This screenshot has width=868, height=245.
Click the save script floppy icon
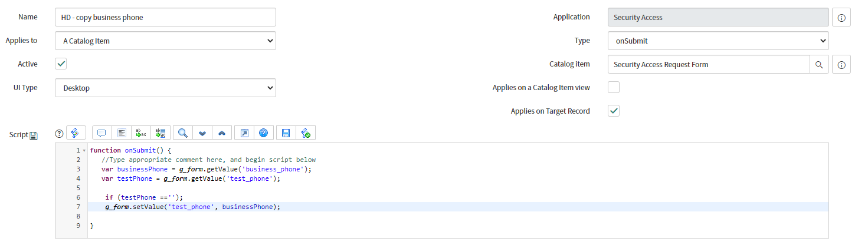coord(286,133)
